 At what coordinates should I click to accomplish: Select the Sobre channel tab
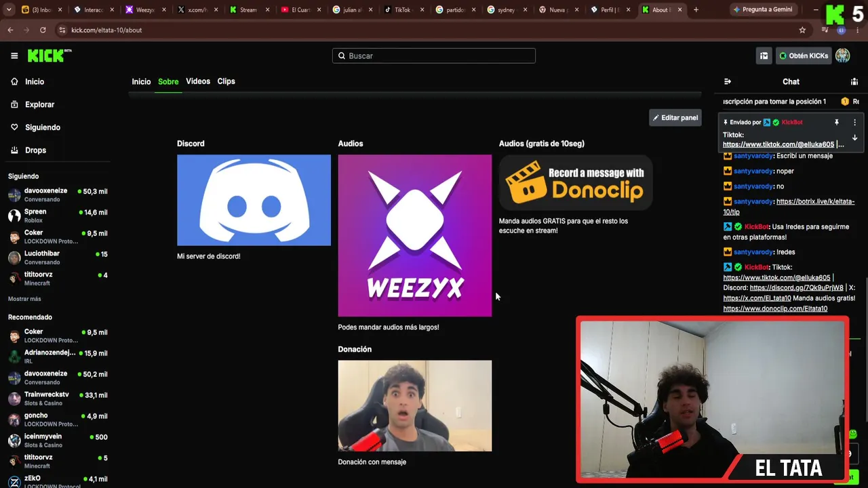coord(168,81)
